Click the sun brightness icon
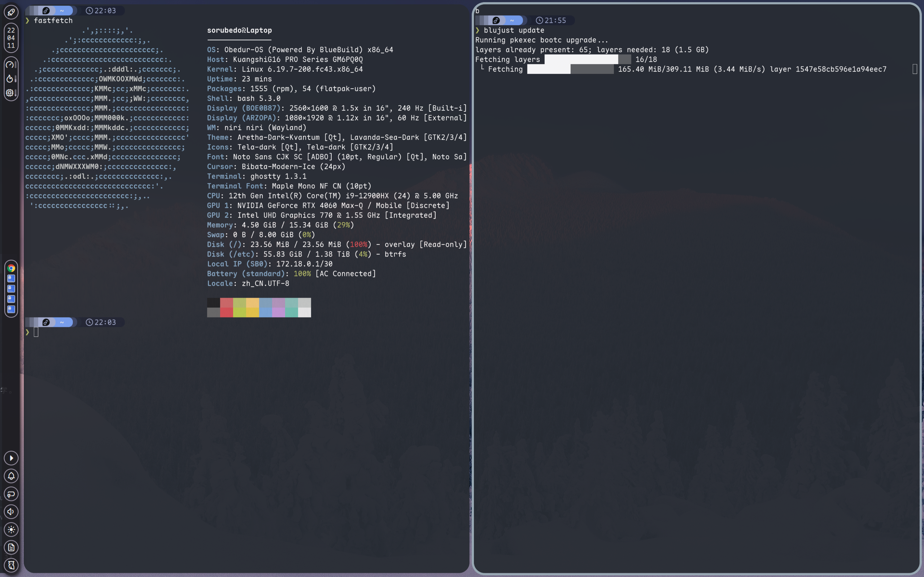The height and width of the screenshot is (577, 924). point(11,530)
